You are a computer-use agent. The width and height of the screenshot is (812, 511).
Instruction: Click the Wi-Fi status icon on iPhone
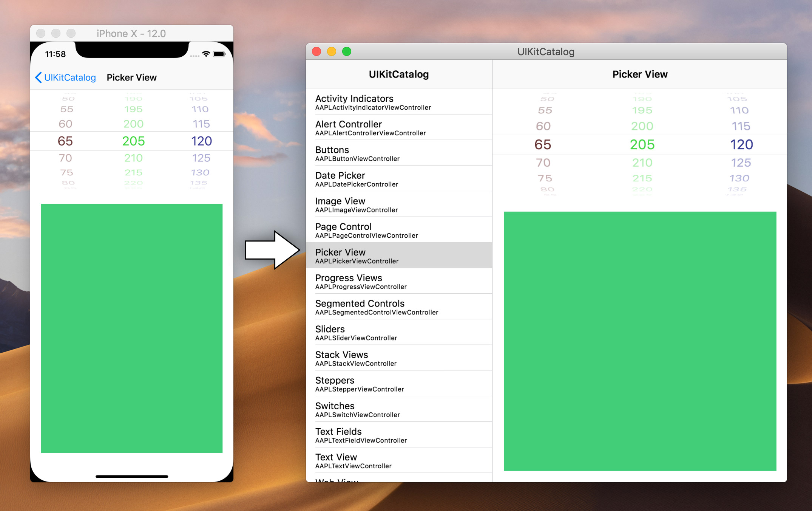(206, 54)
